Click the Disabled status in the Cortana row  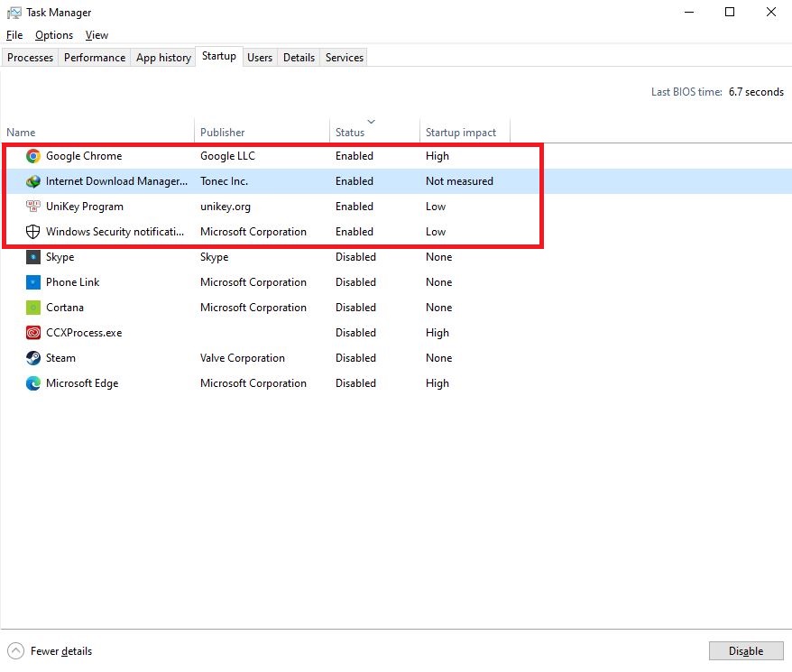355,308
